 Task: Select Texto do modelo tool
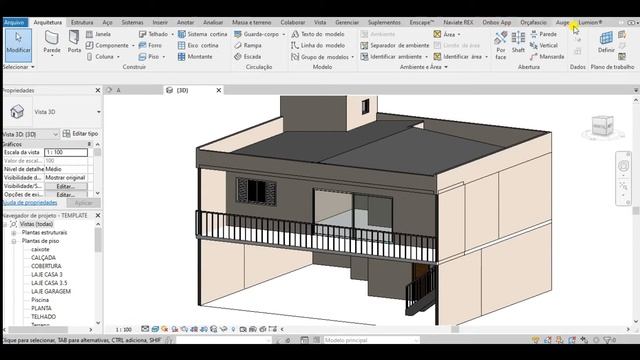(318, 34)
